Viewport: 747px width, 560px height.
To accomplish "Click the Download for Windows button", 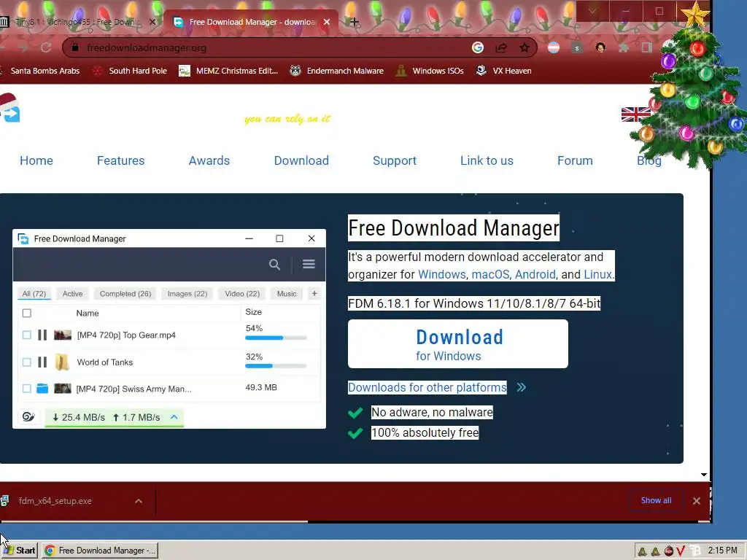I will click(458, 344).
